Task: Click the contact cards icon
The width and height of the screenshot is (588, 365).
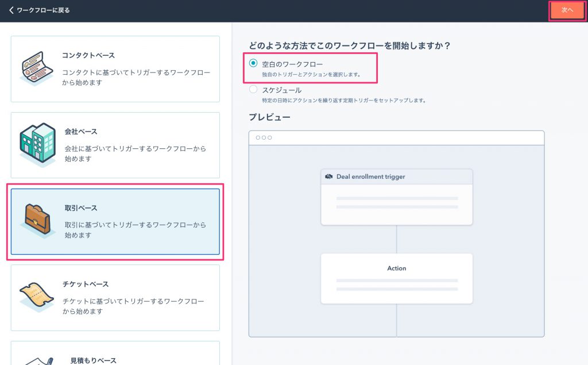Action: point(36,68)
